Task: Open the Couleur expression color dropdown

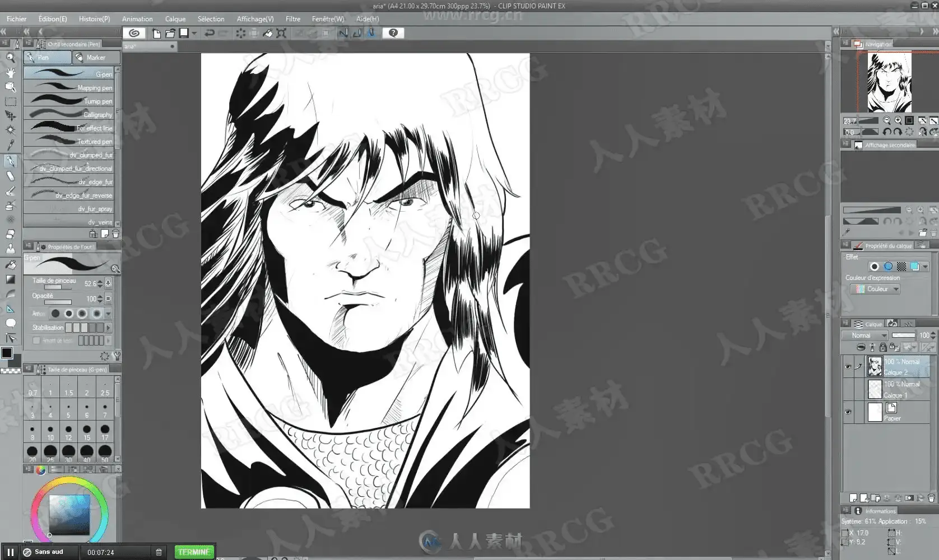Action: 875,289
